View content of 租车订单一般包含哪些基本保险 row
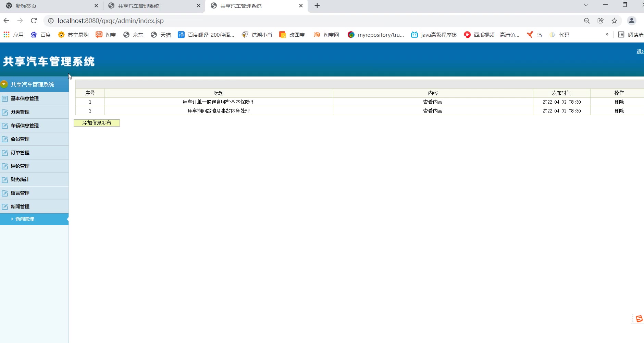644x343 pixels. pos(433,102)
